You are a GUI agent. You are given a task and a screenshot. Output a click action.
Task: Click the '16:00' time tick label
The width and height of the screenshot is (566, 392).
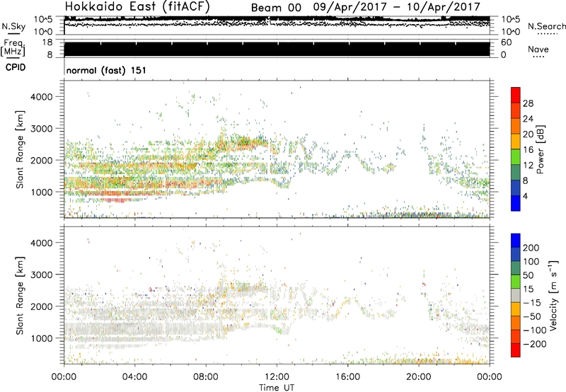[347, 377]
